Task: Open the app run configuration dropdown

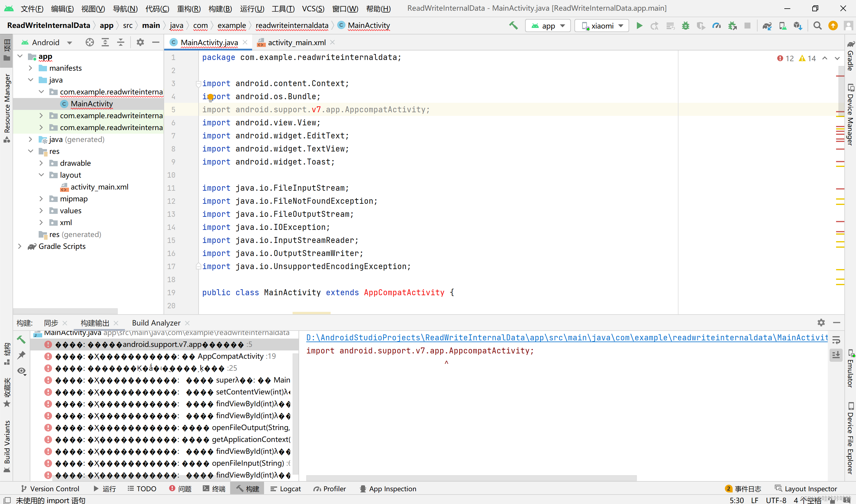Action: tap(548, 26)
